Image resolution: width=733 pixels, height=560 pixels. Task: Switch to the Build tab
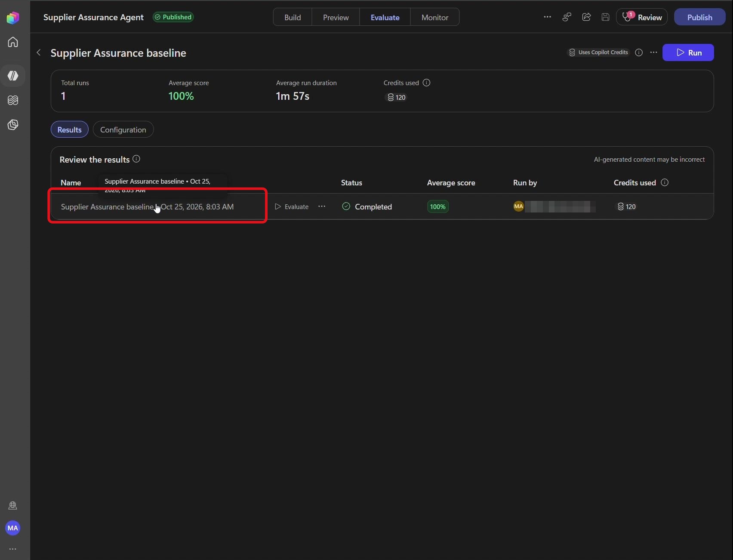[293, 17]
